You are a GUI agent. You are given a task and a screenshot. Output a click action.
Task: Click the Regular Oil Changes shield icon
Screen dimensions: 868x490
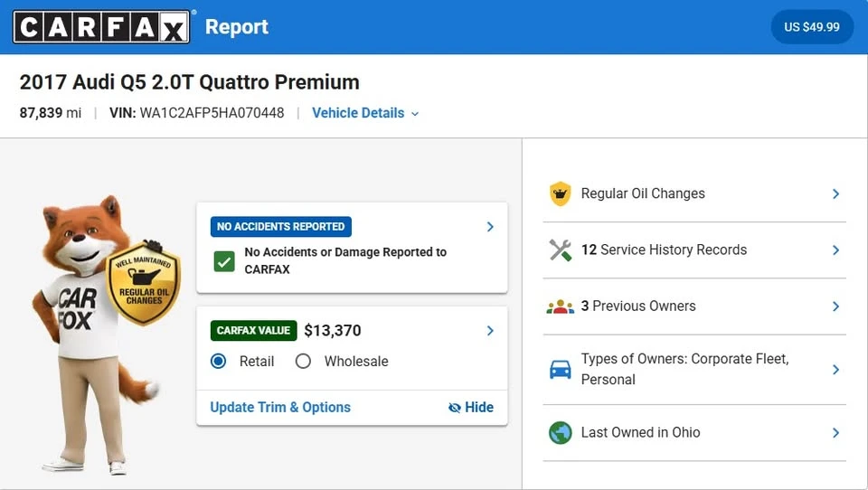pyautogui.click(x=561, y=193)
